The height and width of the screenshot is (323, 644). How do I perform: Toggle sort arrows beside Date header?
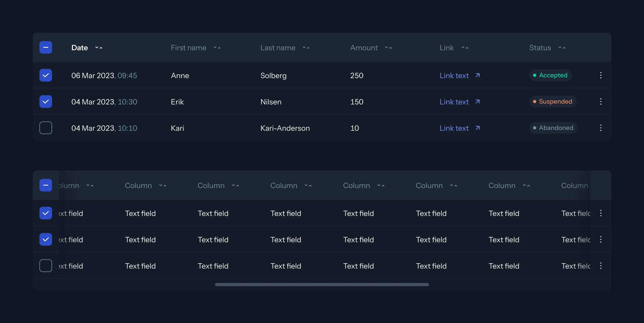click(99, 48)
